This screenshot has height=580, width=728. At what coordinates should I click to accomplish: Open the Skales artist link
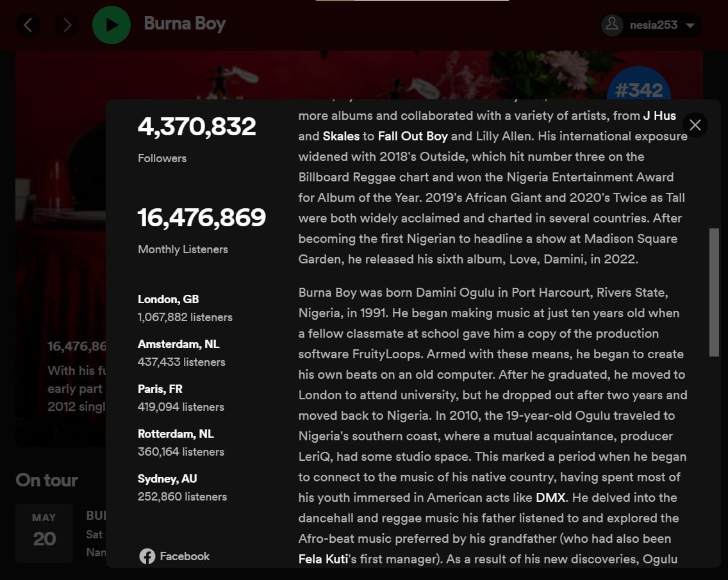(x=341, y=136)
